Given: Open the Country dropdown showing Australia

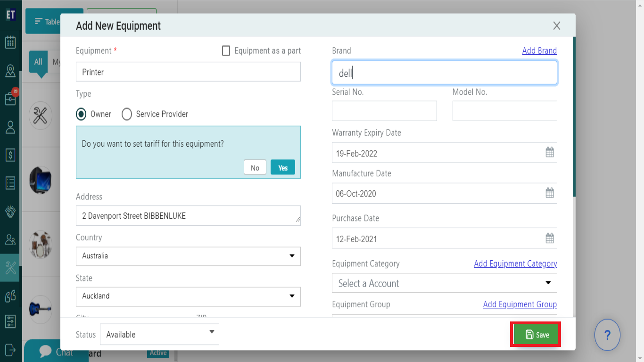Looking at the screenshot, I should (188, 256).
